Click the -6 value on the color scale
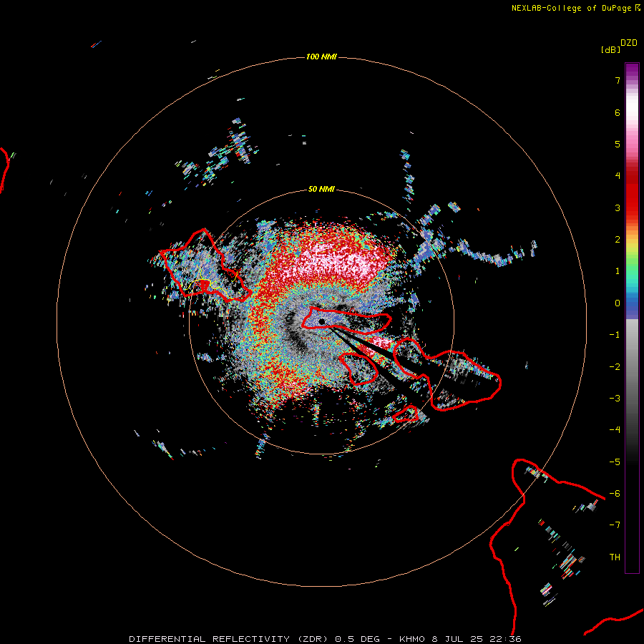 click(615, 494)
